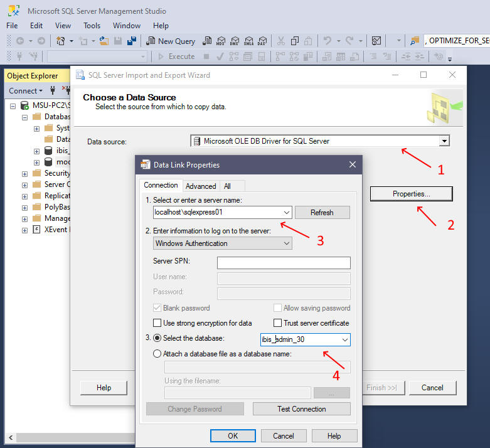The width and height of the screenshot is (490, 448).
Task: Enable Use strong encryption for data
Action: (x=157, y=323)
